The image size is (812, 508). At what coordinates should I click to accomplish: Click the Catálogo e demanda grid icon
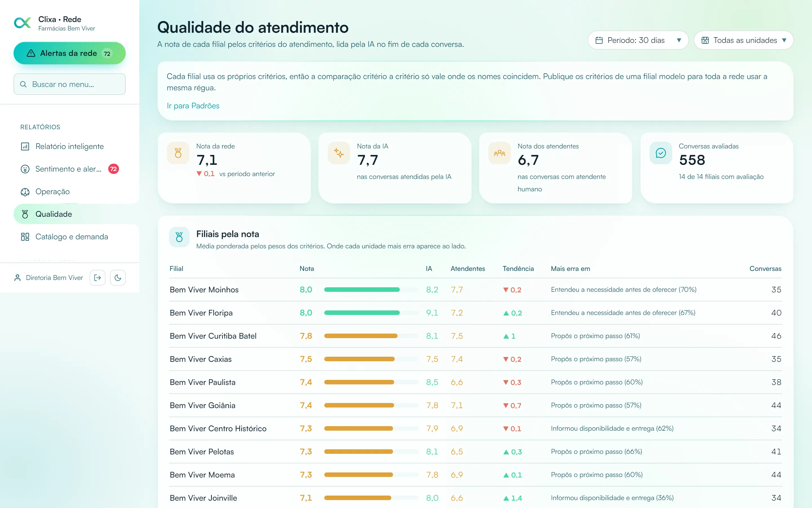click(x=25, y=237)
